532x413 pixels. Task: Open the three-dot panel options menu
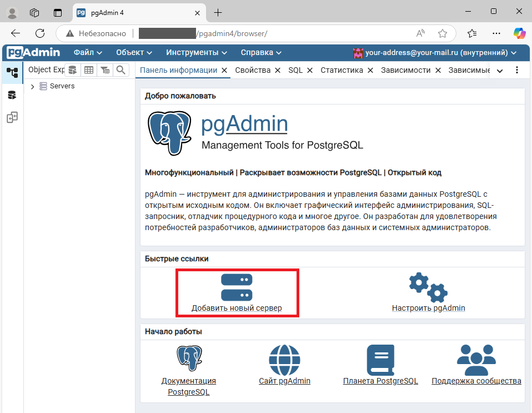[x=517, y=70]
